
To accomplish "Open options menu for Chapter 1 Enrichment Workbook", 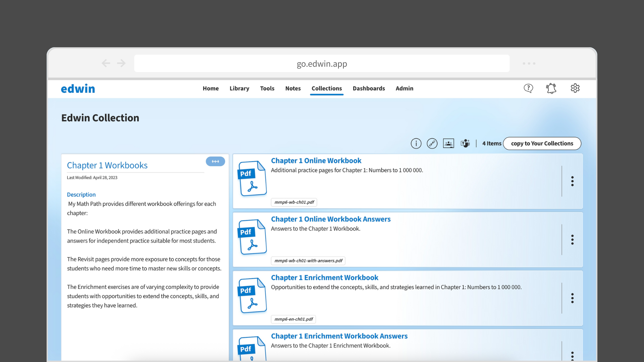I will click(x=572, y=298).
